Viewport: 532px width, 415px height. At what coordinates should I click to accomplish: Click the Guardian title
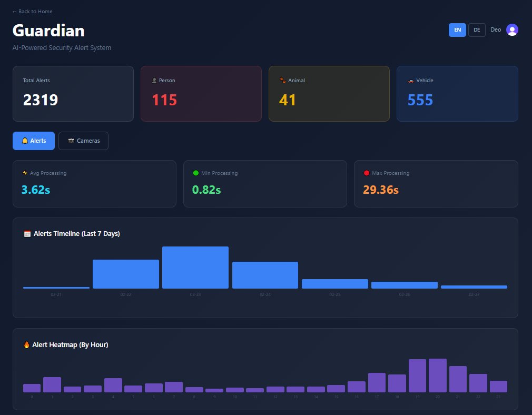pyautogui.click(x=48, y=31)
